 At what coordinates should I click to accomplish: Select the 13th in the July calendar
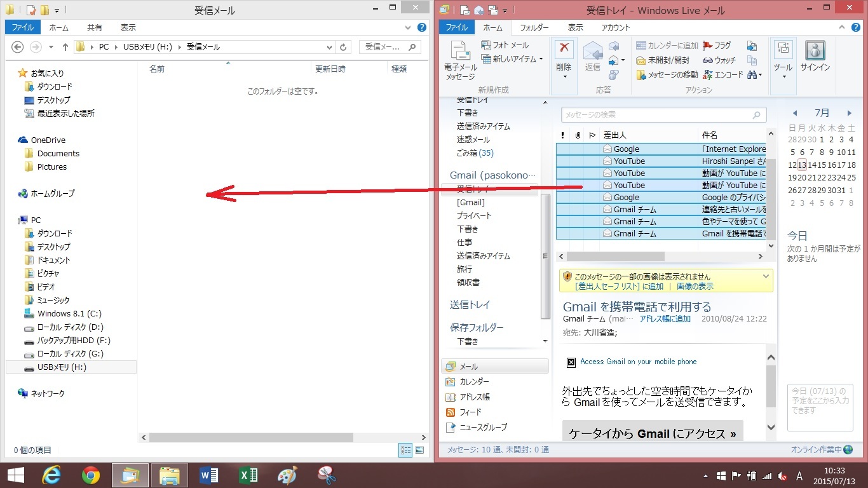pos(802,165)
